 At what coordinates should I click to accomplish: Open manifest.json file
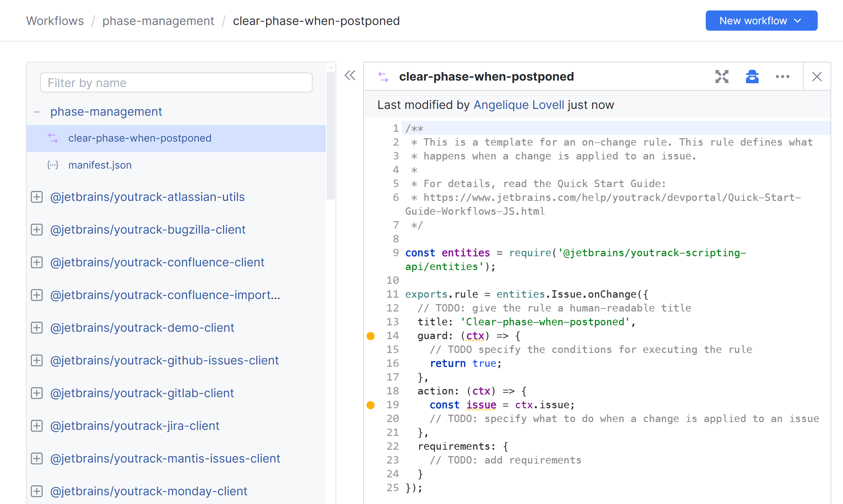[100, 165]
